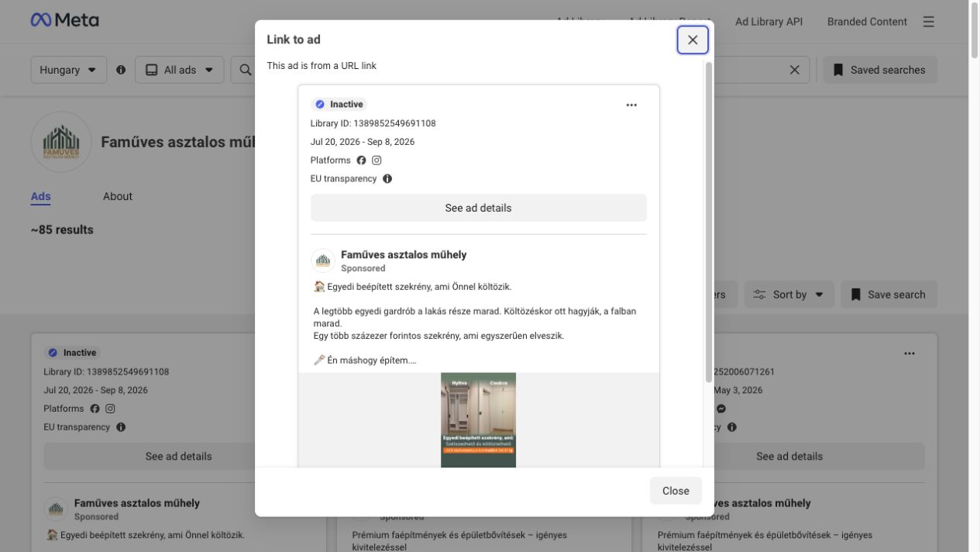Close the Link to ad dialog with X
The height and width of the screenshot is (552, 980).
[693, 40]
